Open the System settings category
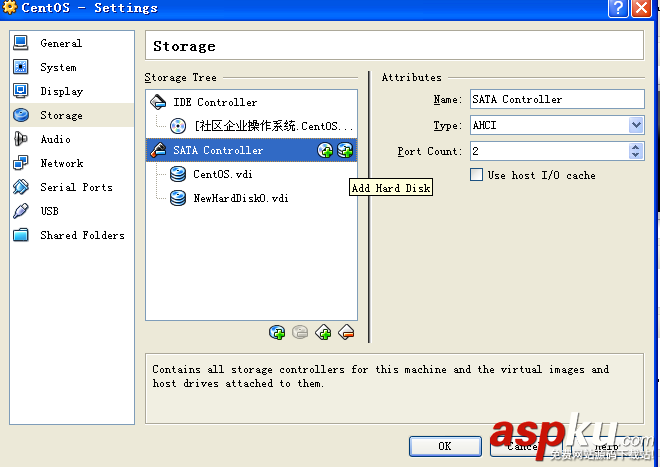660x467 pixels. pos(72,67)
